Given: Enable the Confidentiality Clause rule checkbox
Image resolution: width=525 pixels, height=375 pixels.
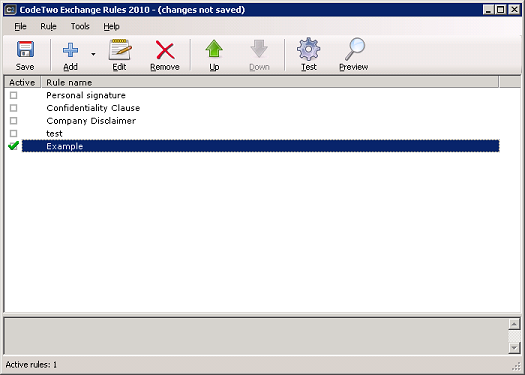Looking at the screenshot, I should click(x=13, y=108).
